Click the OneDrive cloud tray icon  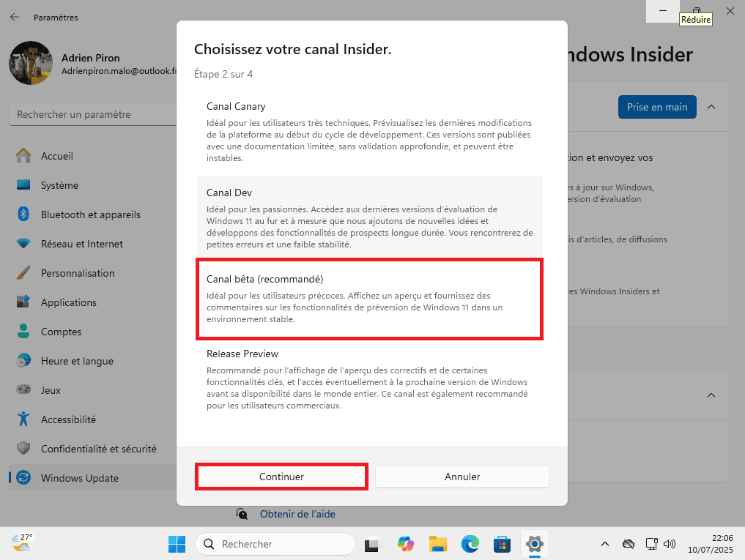coord(629,544)
